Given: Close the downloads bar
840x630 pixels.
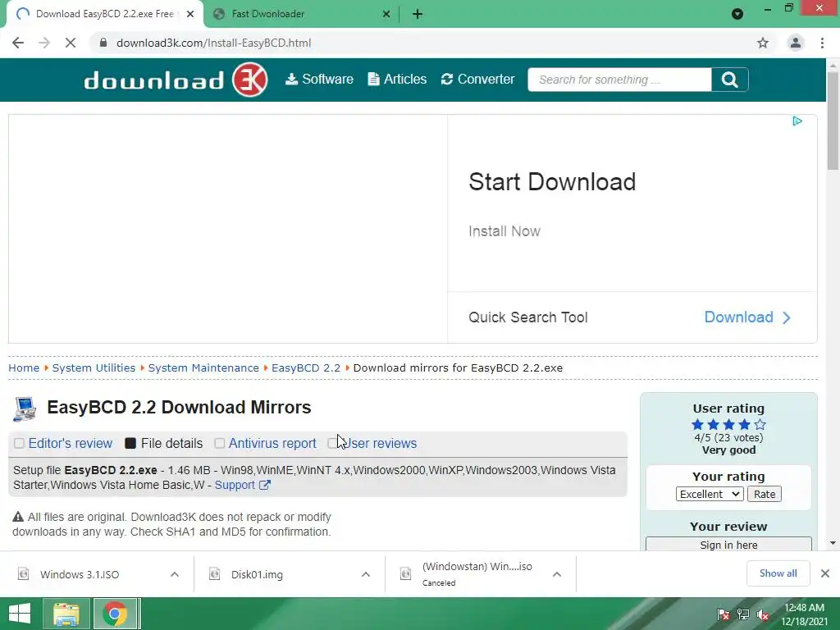Looking at the screenshot, I should point(825,573).
